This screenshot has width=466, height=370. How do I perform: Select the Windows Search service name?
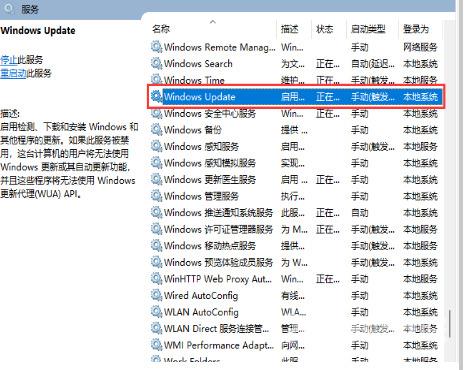(x=198, y=63)
